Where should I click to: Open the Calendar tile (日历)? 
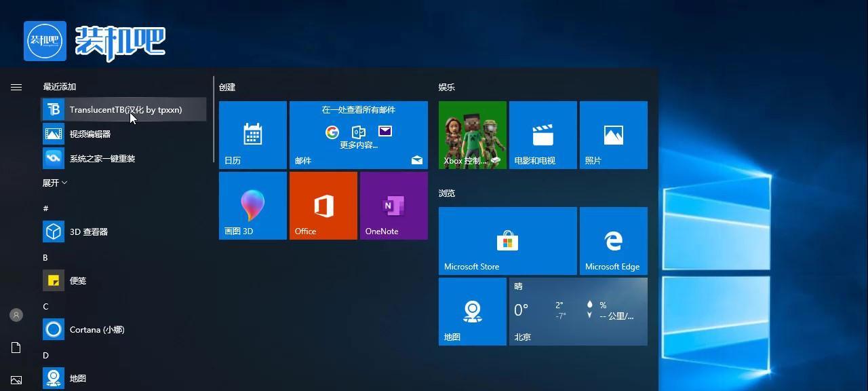click(253, 135)
